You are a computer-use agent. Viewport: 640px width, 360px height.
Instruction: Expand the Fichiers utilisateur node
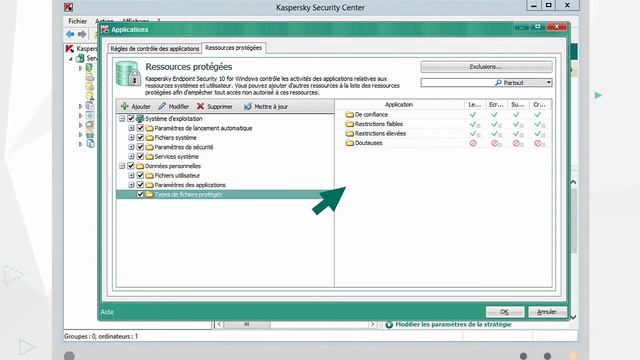[x=131, y=176]
